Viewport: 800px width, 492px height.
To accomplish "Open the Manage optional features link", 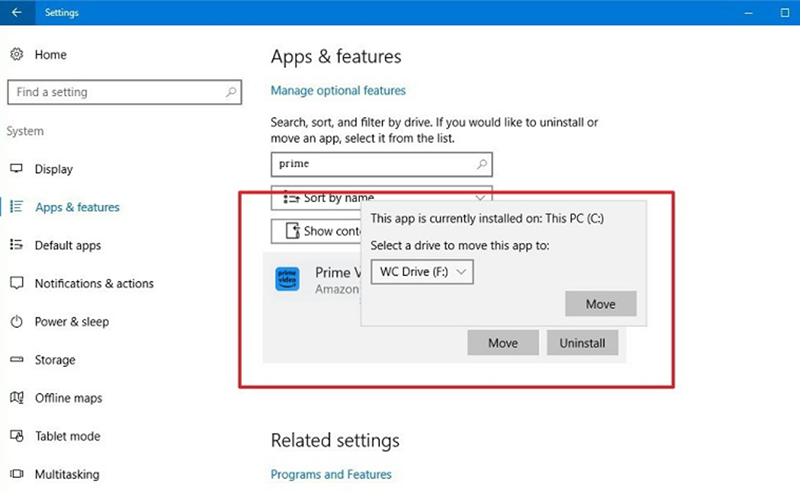I will click(338, 91).
